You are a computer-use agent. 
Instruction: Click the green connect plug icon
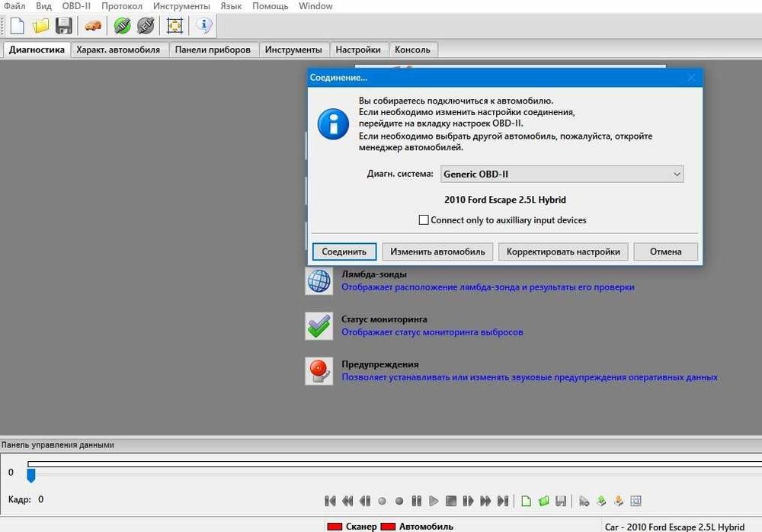(122, 26)
